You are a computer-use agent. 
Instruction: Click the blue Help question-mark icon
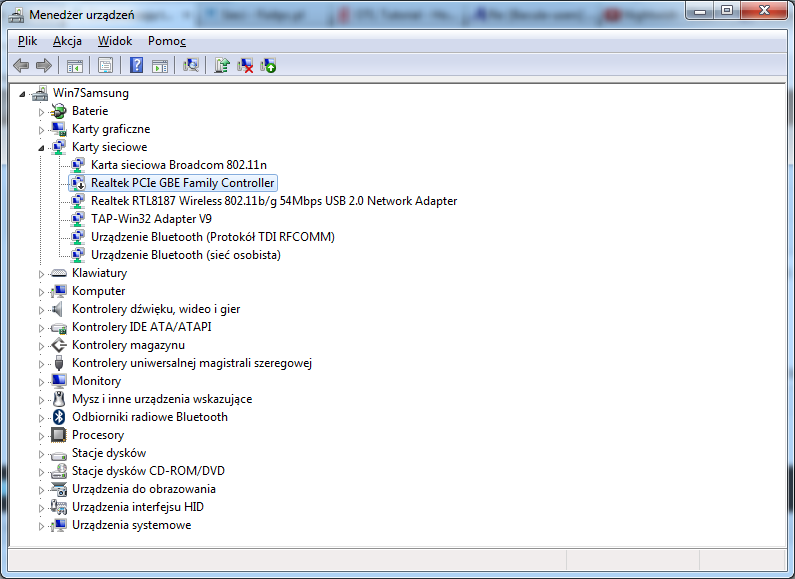click(136, 65)
